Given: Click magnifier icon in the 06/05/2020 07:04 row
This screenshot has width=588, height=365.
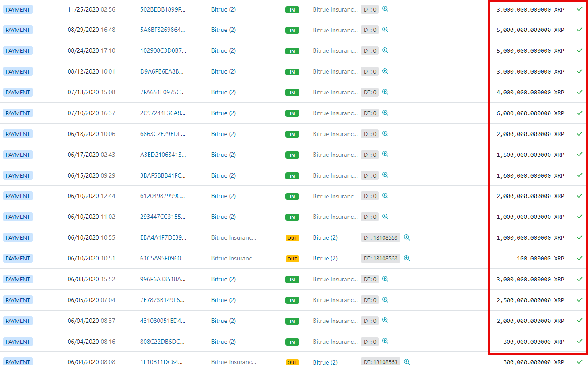Looking at the screenshot, I should pyautogui.click(x=385, y=300).
